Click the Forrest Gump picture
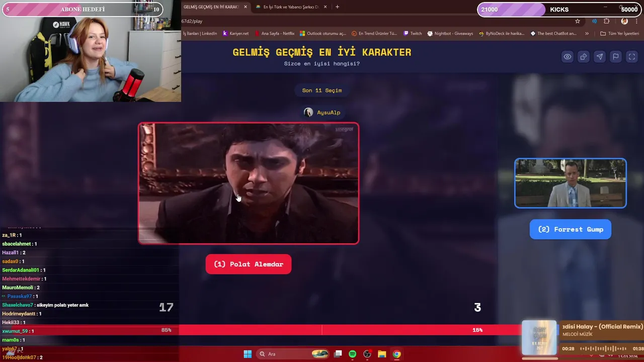 pos(571,183)
